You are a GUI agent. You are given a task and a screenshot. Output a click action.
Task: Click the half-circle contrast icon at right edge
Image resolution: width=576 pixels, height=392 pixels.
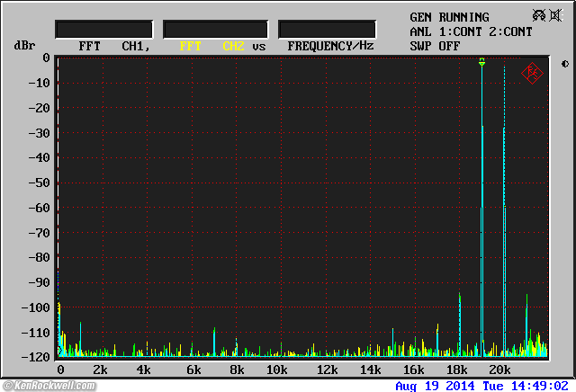pyautogui.click(x=564, y=64)
